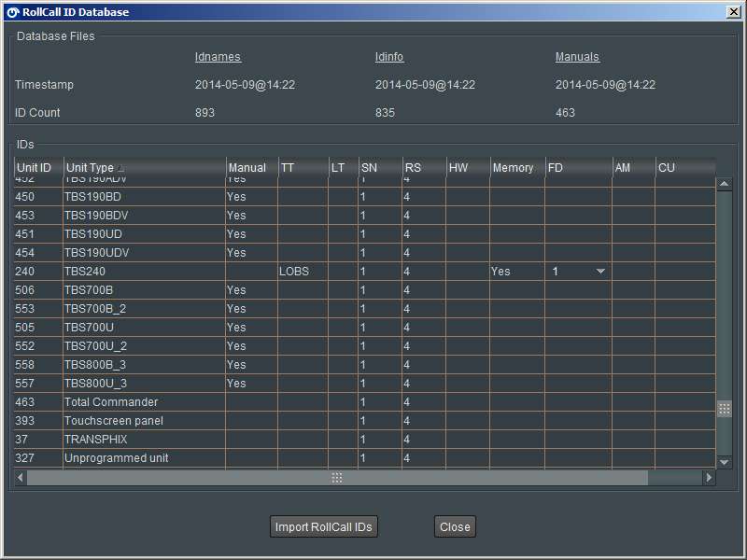The image size is (747, 560).
Task: Select the TBS700U_2 row
Action: click(x=364, y=345)
